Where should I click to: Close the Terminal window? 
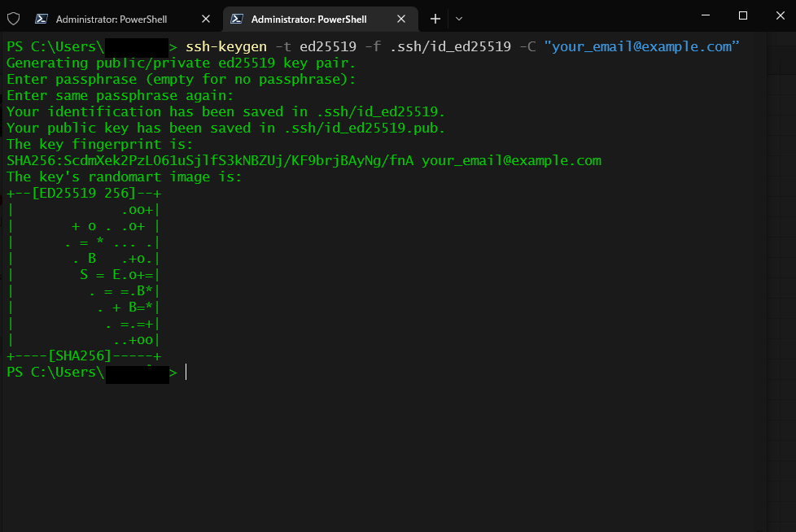click(781, 15)
